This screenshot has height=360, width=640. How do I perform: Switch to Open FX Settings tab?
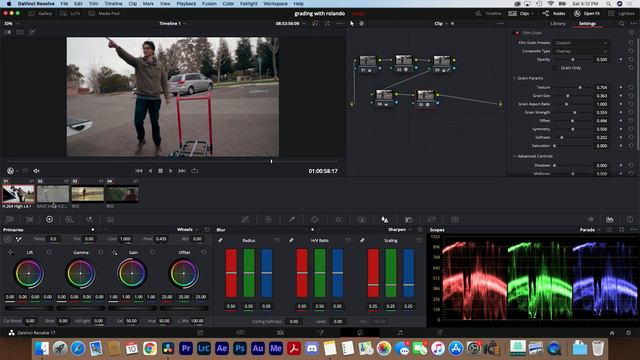pos(587,24)
